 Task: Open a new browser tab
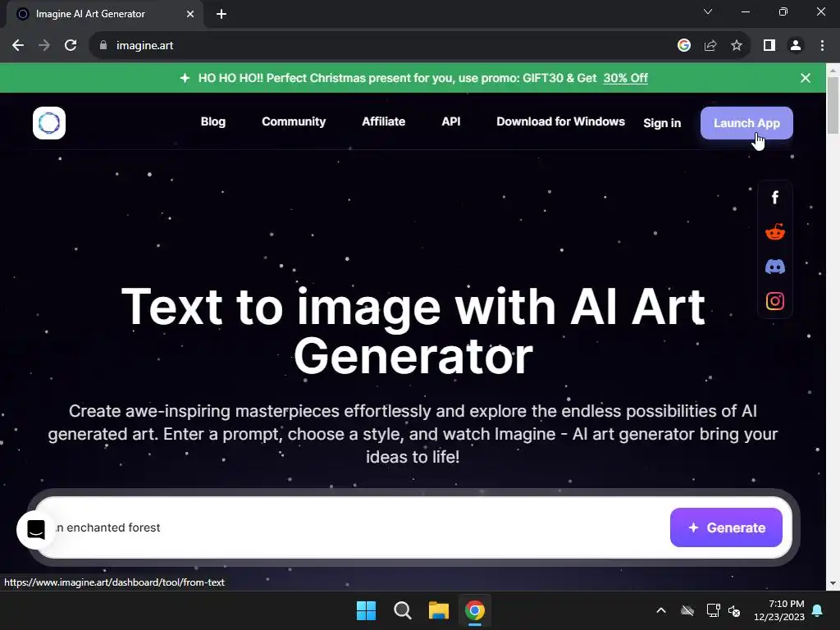[x=221, y=14]
